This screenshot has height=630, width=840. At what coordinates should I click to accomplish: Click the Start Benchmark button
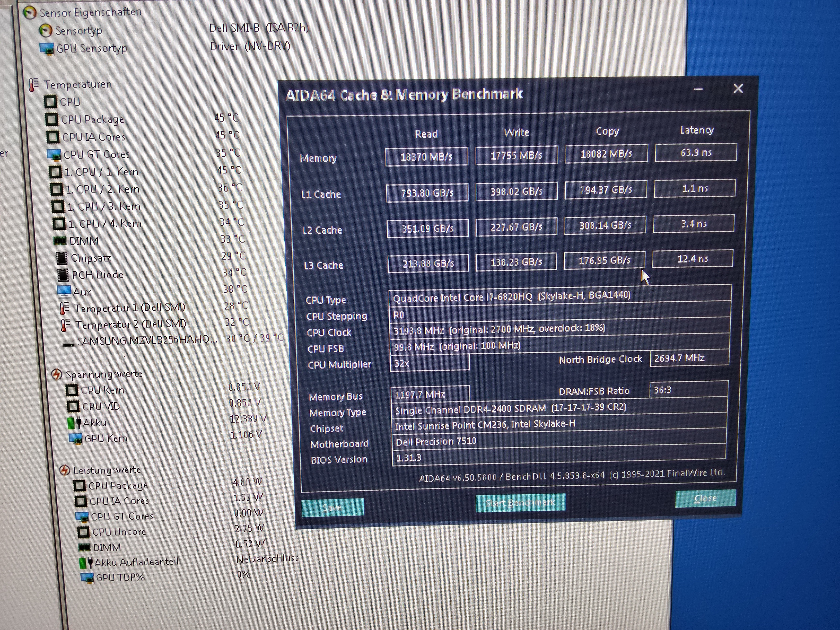pos(520,503)
